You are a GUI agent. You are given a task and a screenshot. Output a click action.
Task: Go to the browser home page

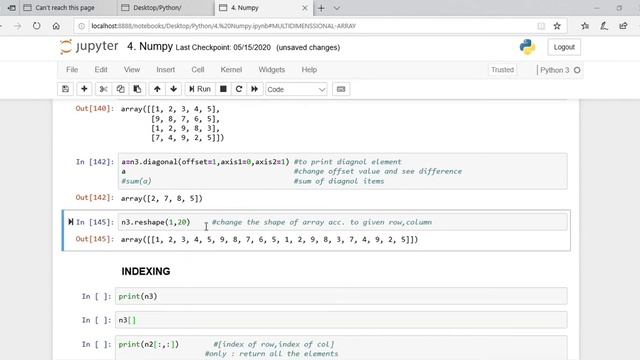56,26
